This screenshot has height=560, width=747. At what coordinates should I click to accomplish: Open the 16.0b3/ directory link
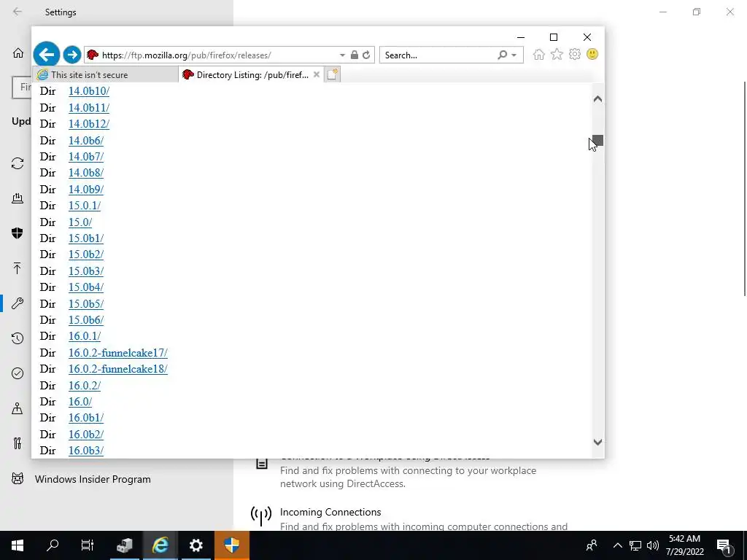point(86,451)
